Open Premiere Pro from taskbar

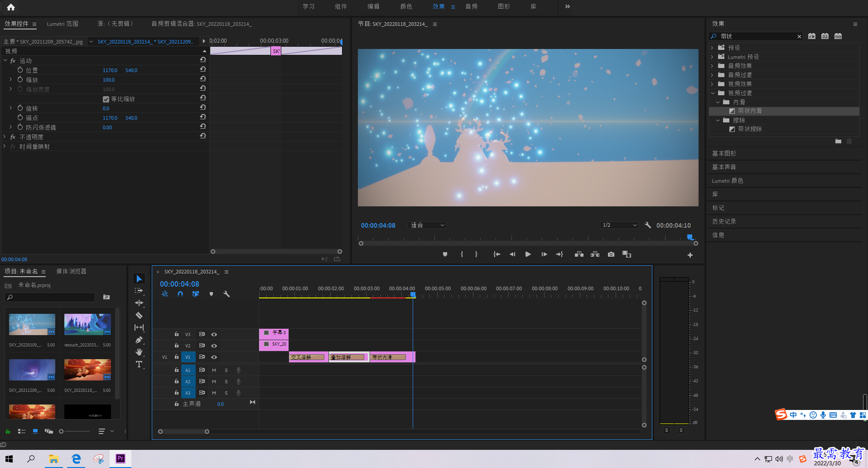pyautogui.click(x=120, y=458)
